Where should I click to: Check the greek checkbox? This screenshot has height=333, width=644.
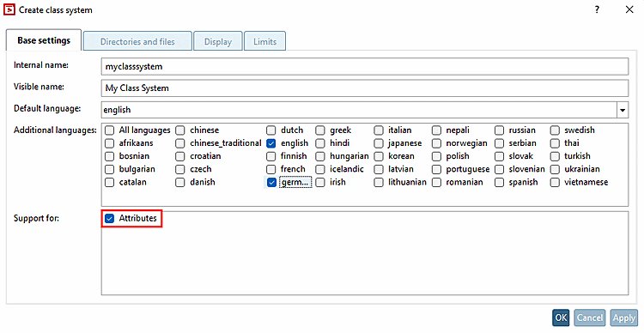tap(320, 130)
